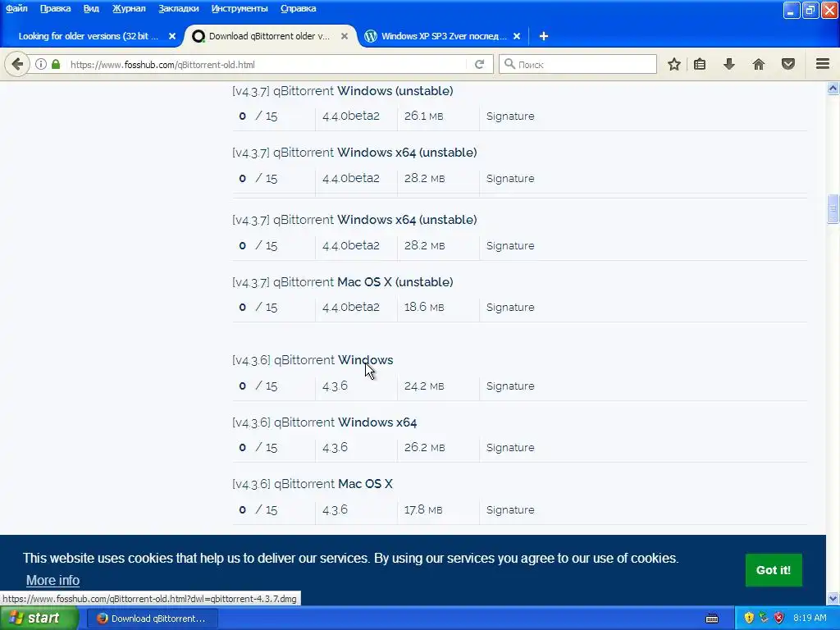Click scrollbar down arrow
This screenshot has width=840, height=630.
pos(833,598)
